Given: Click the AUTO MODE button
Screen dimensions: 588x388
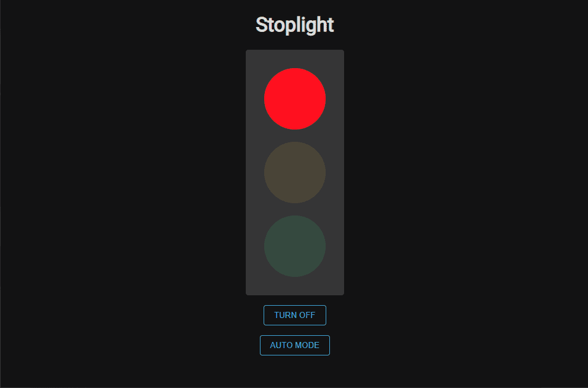Looking at the screenshot, I should coord(295,345).
